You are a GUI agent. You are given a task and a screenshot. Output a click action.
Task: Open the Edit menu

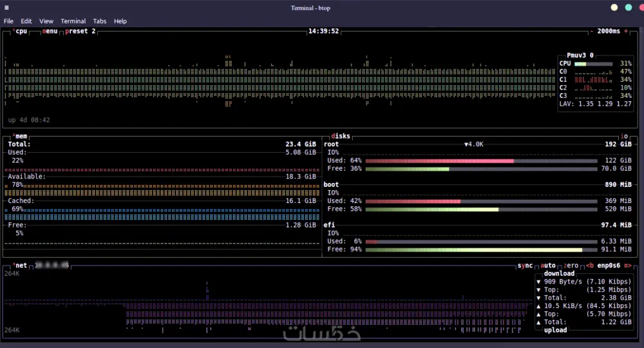tap(26, 21)
